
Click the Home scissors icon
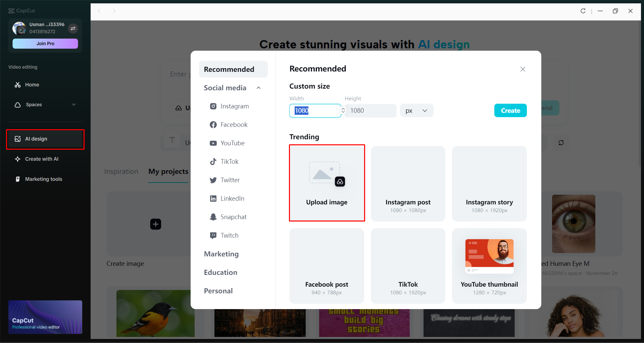coord(18,85)
